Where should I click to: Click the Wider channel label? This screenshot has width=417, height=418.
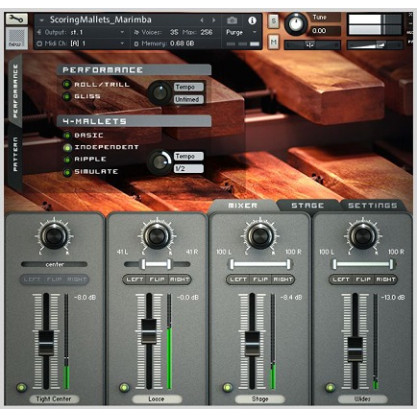pyautogui.click(x=363, y=399)
